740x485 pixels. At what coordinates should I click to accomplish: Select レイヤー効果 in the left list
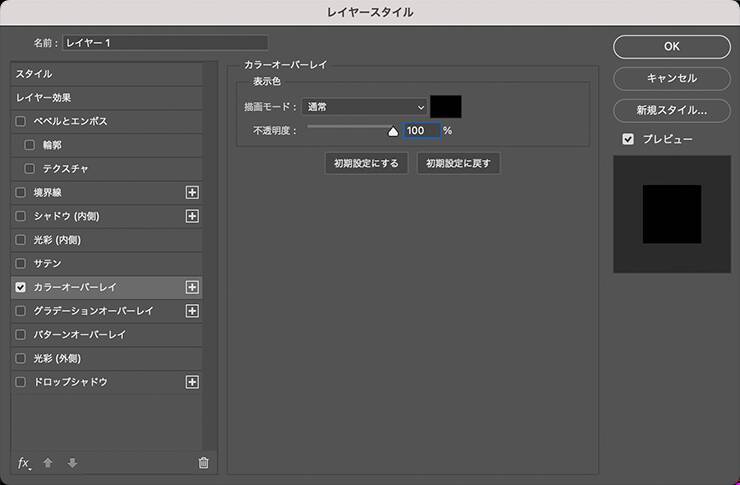pyautogui.click(x=43, y=98)
